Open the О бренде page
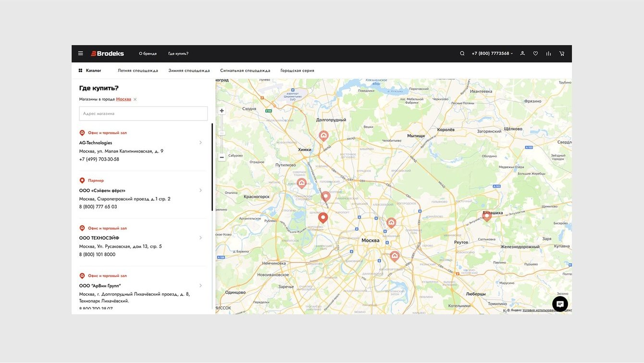644x363 pixels. point(148,53)
